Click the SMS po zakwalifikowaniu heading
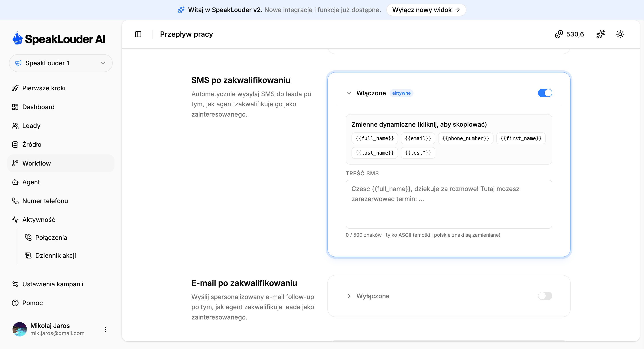 [x=241, y=80]
